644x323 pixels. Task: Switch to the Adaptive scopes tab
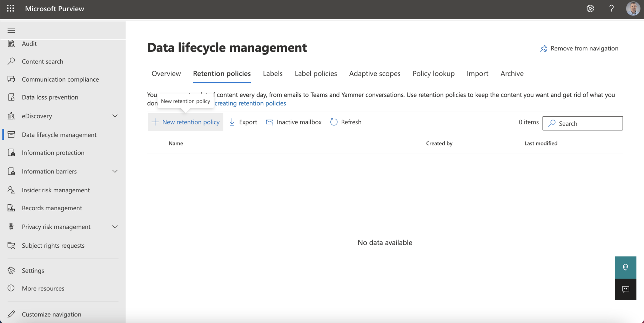click(375, 74)
